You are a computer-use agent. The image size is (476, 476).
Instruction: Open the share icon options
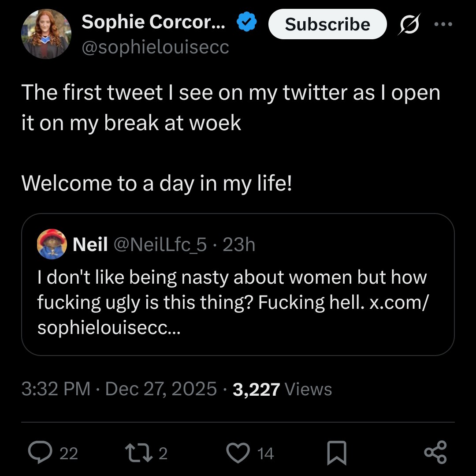click(x=435, y=453)
